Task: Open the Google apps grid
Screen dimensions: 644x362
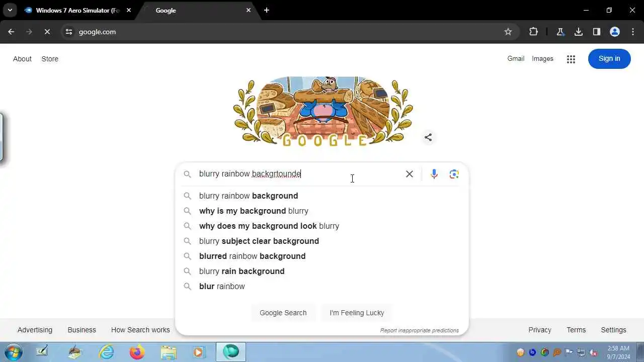Action: point(571,59)
